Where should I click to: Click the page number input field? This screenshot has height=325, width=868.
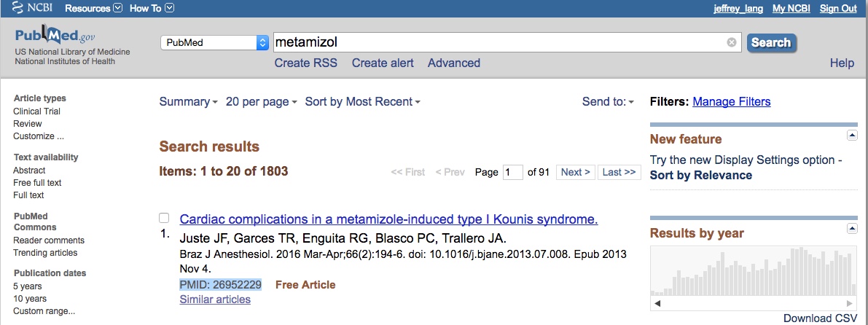tap(513, 173)
